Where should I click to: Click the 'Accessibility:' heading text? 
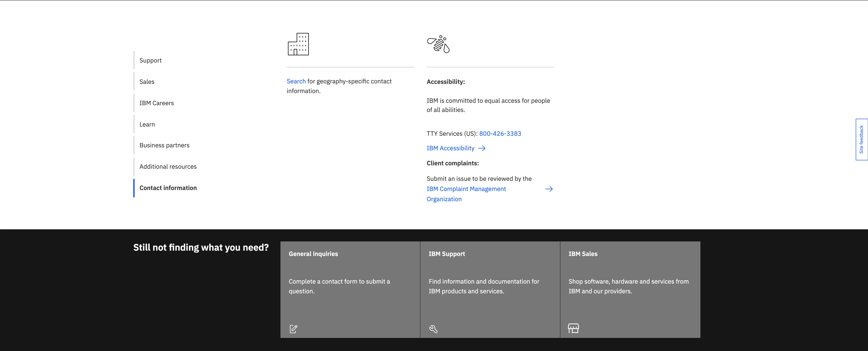click(x=446, y=82)
